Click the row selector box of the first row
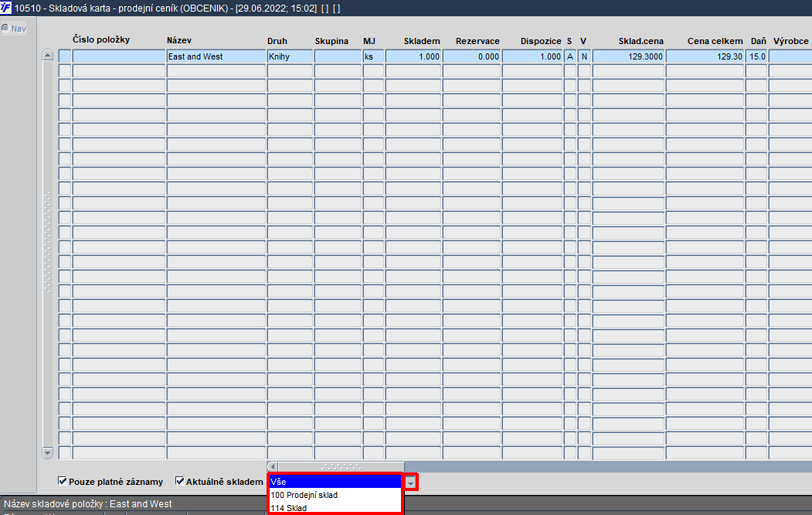The image size is (812, 515). [x=65, y=56]
